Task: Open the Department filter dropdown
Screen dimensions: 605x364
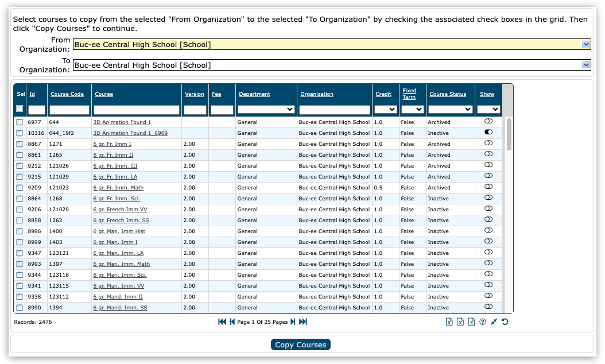Action: click(290, 109)
